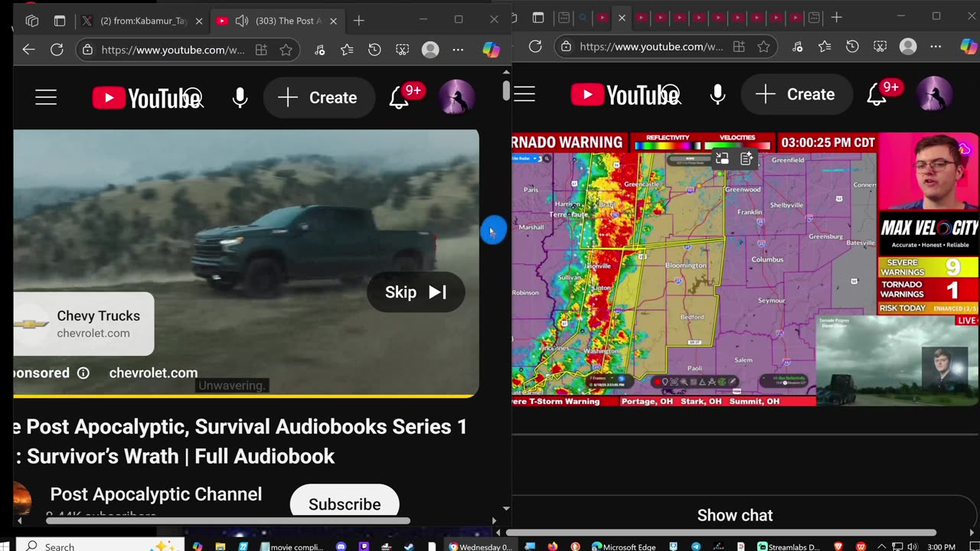Open YouTube guide menu in right window
The height and width of the screenshot is (551, 980).
pos(524,94)
